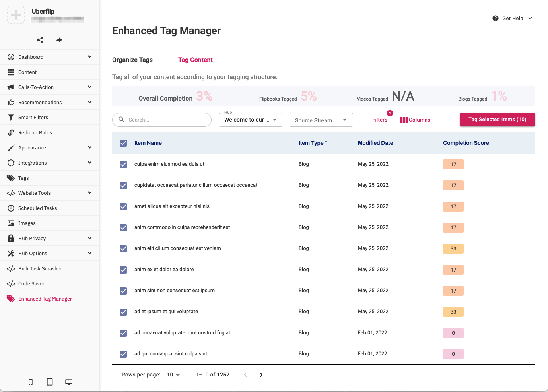Uncheck the 'ad et ipsum et qui voluptate' row
This screenshot has height=392, width=548.
click(123, 312)
